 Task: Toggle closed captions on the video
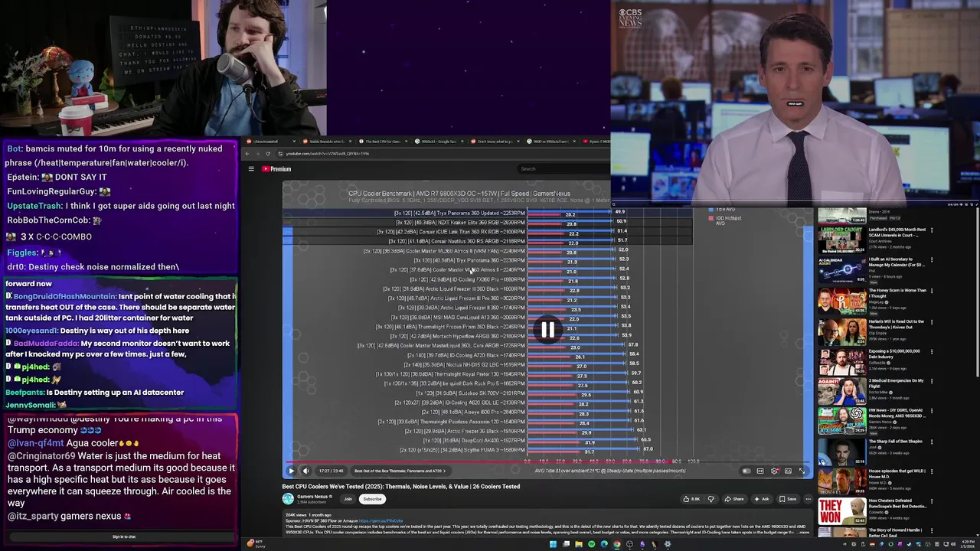point(760,471)
